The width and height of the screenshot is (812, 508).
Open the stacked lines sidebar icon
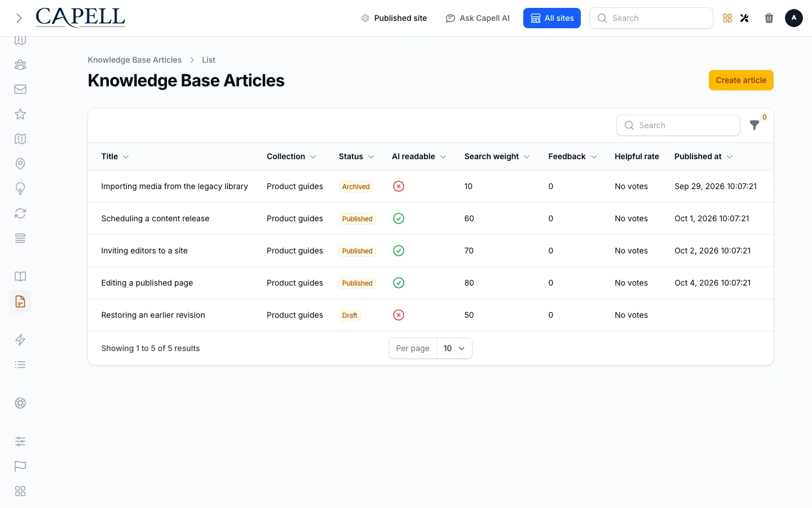click(20, 238)
